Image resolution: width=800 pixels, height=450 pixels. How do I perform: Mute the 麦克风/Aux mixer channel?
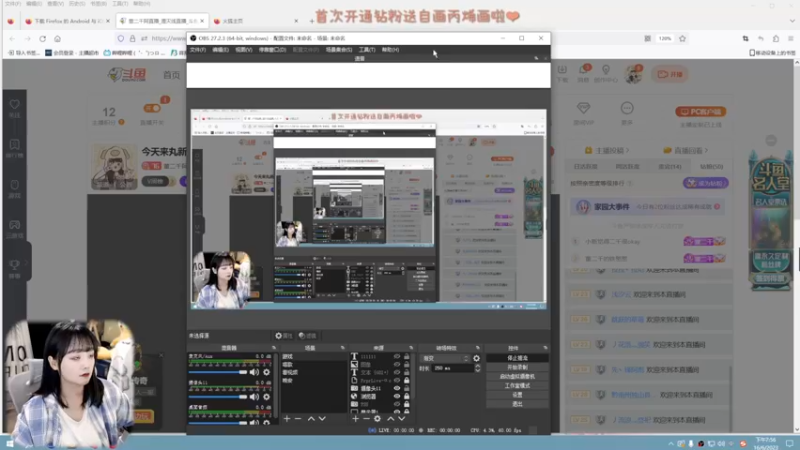pos(254,372)
